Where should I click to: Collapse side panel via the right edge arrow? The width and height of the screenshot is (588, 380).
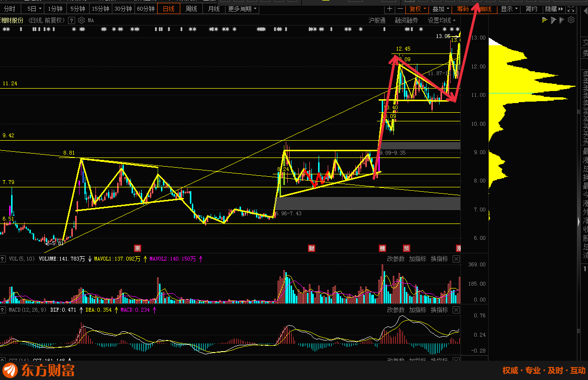point(579,222)
